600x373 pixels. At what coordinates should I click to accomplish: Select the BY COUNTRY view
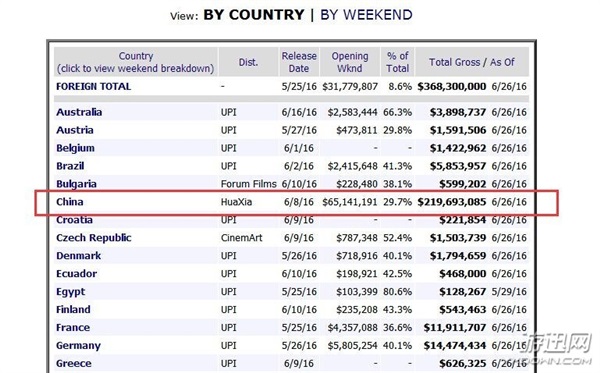pos(254,15)
